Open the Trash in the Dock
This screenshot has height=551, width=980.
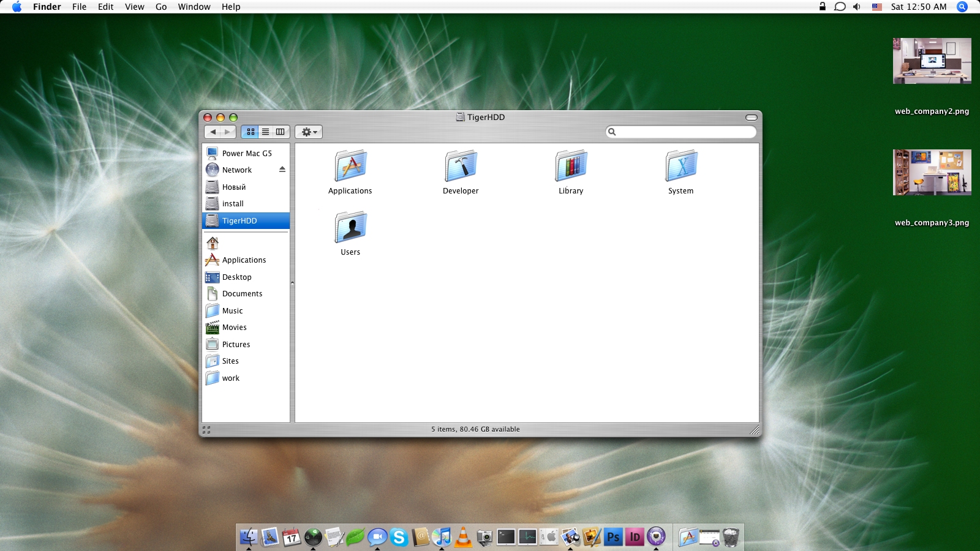pyautogui.click(x=731, y=537)
